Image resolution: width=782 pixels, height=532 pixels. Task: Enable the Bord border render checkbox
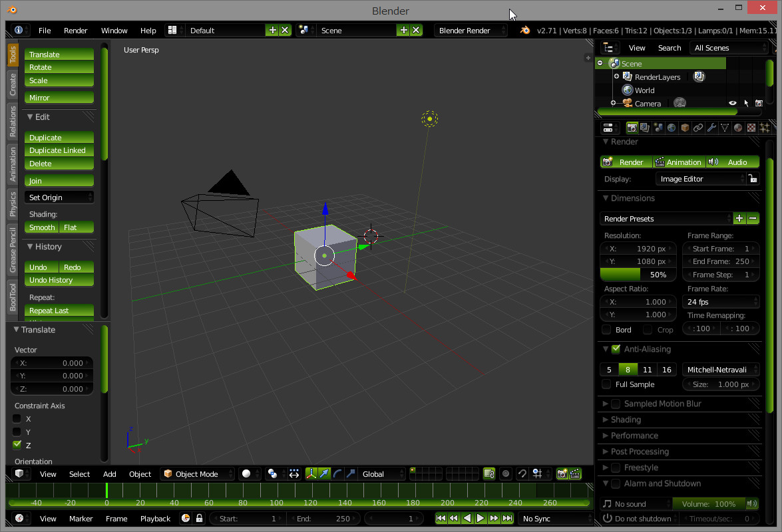point(606,329)
